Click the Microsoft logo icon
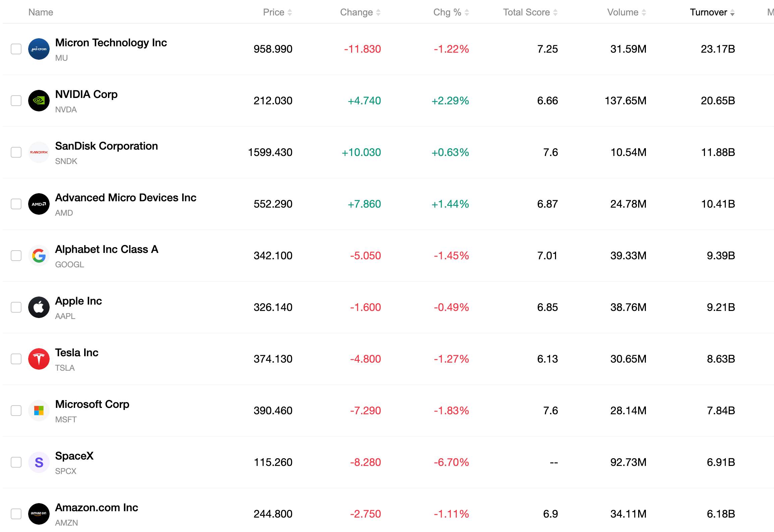This screenshot has height=532, width=774. click(39, 411)
